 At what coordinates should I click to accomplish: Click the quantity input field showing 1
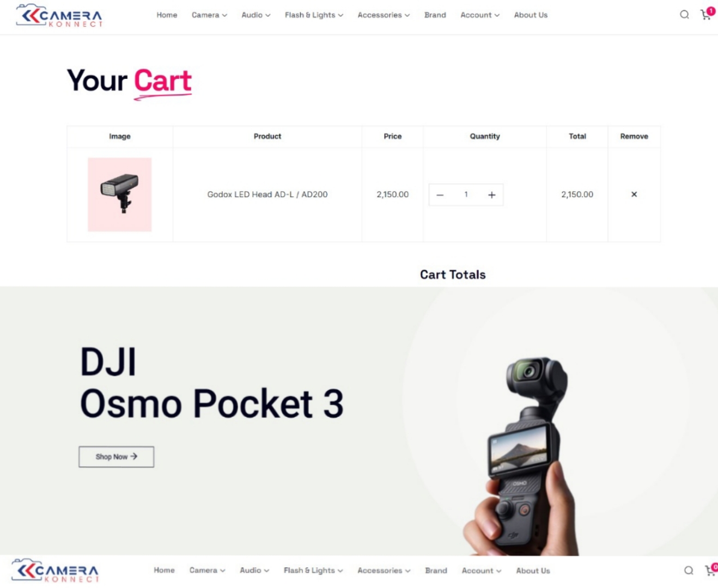[x=466, y=195]
